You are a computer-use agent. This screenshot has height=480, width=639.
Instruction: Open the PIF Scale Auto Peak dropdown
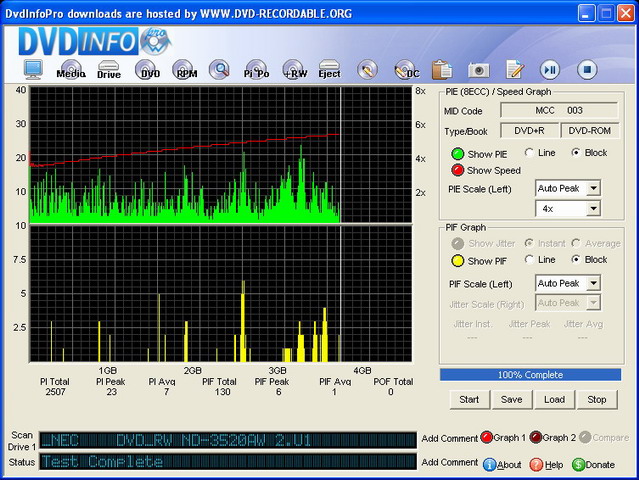[x=567, y=283]
